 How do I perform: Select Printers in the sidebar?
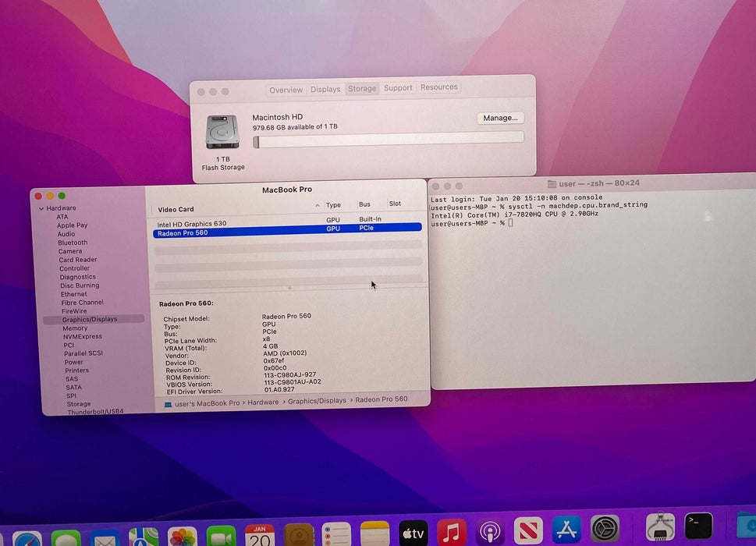[76, 370]
